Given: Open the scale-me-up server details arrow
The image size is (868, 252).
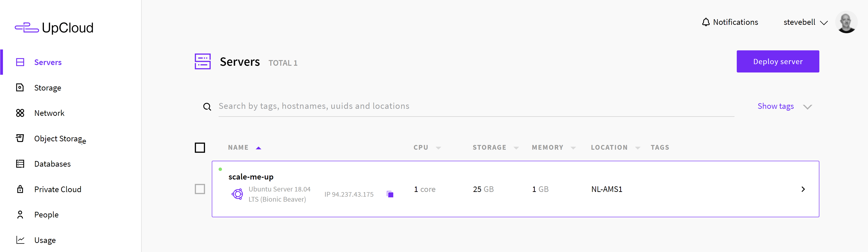Looking at the screenshot, I should coord(803,189).
